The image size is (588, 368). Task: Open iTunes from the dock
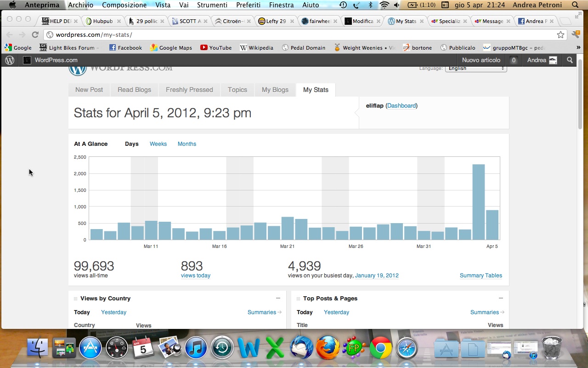(x=196, y=347)
